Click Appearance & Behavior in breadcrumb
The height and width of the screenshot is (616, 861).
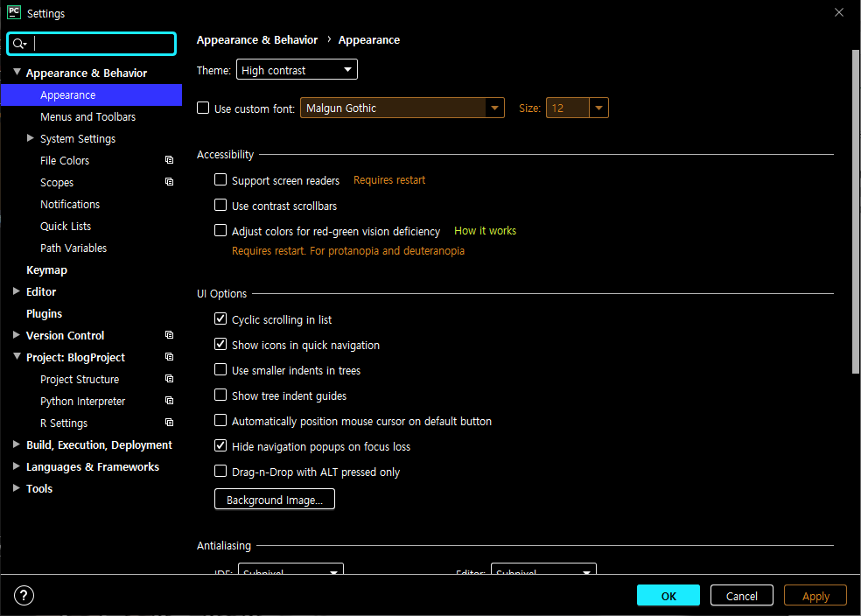click(257, 39)
